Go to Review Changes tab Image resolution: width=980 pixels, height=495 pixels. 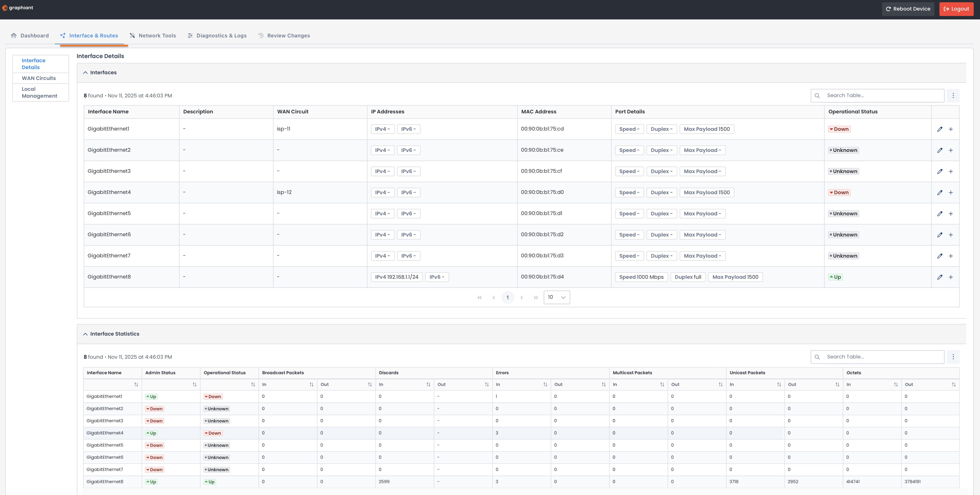click(284, 36)
